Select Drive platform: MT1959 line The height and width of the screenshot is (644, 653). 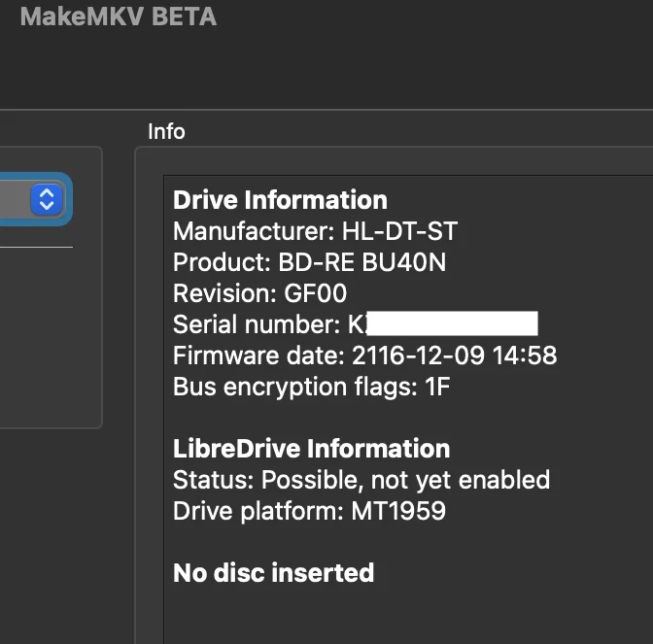309,511
